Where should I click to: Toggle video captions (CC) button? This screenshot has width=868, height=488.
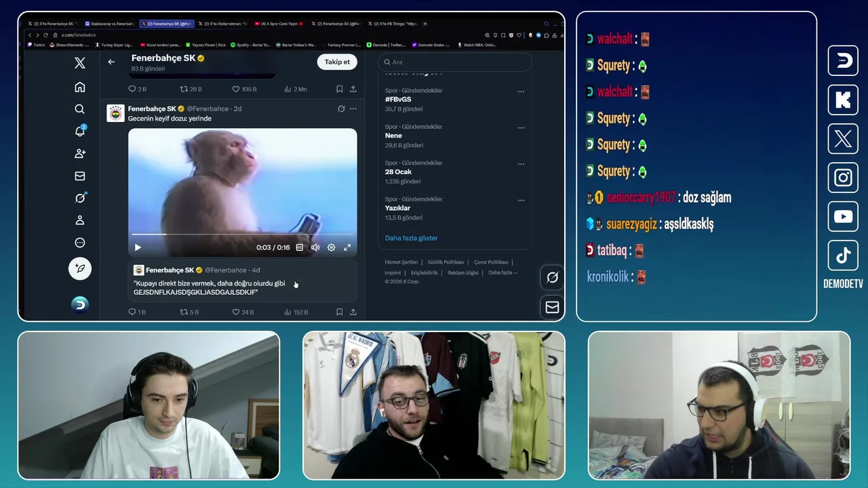(x=299, y=247)
